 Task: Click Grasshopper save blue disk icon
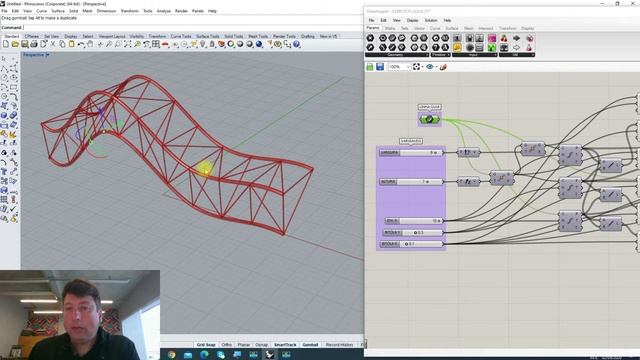(x=380, y=67)
